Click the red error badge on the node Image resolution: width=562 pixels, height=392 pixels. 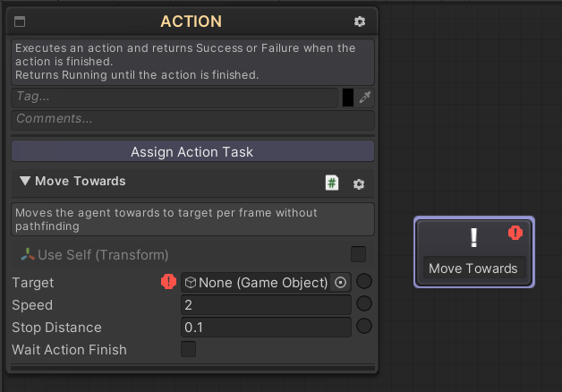click(515, 233)
